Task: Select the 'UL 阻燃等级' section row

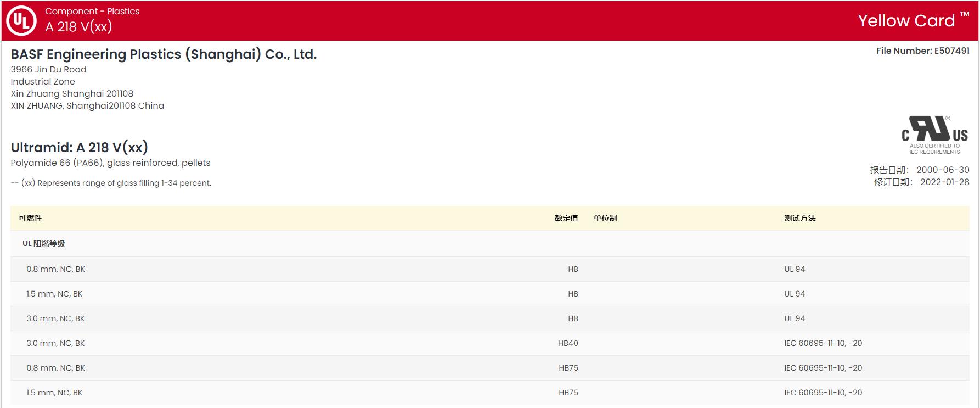Action: (x=490, y=243)
